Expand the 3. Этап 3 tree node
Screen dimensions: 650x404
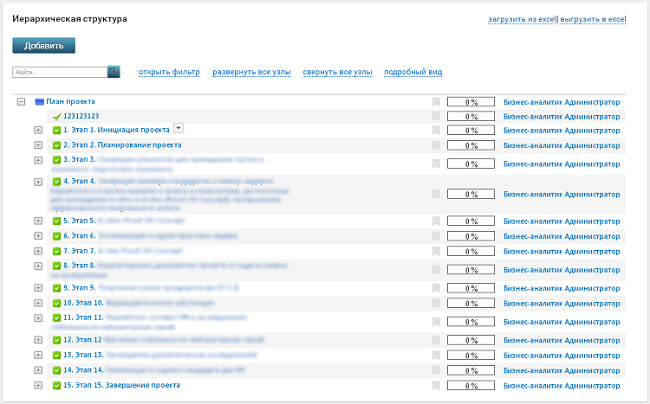pyautogui.click(x=38, y=160)
